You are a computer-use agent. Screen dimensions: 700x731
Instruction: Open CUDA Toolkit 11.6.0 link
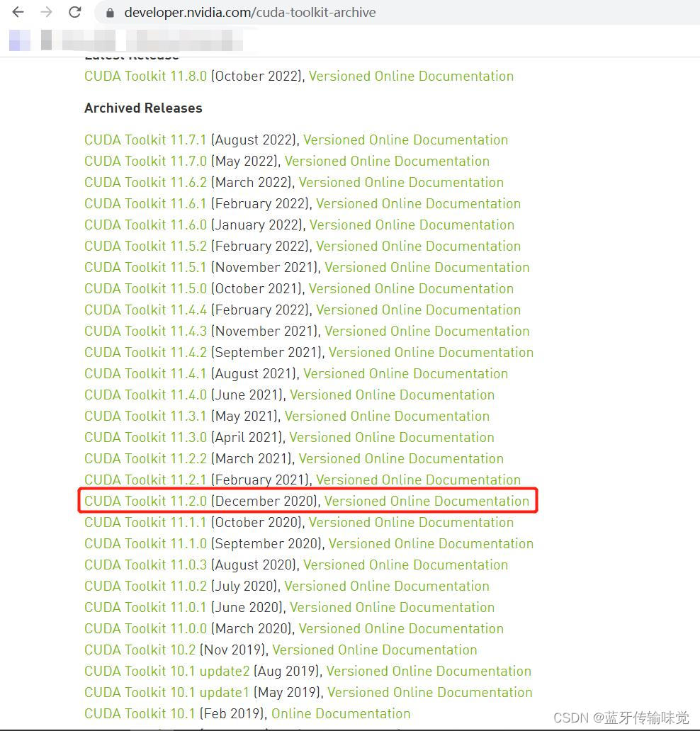coord(145,225)
